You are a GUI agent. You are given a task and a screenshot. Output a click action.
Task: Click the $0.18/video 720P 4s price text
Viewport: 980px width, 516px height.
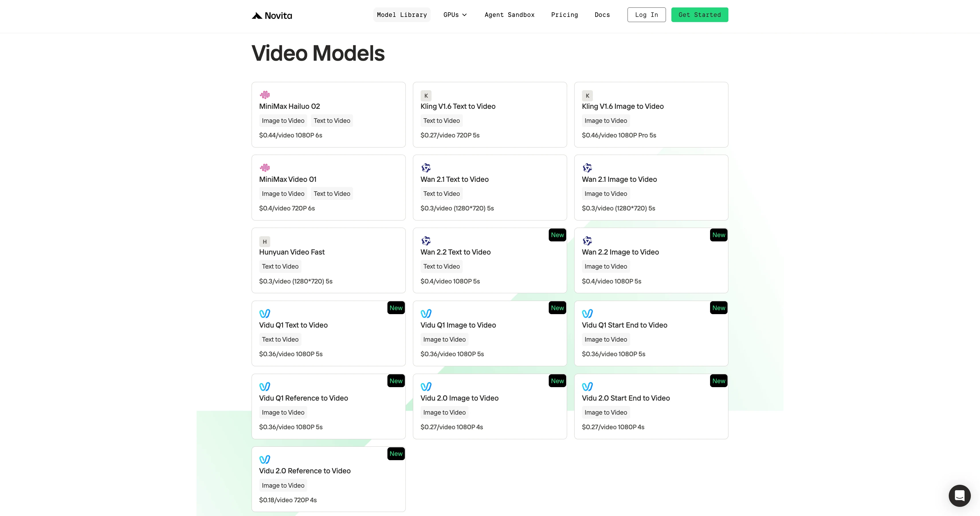tap(288, 500)
